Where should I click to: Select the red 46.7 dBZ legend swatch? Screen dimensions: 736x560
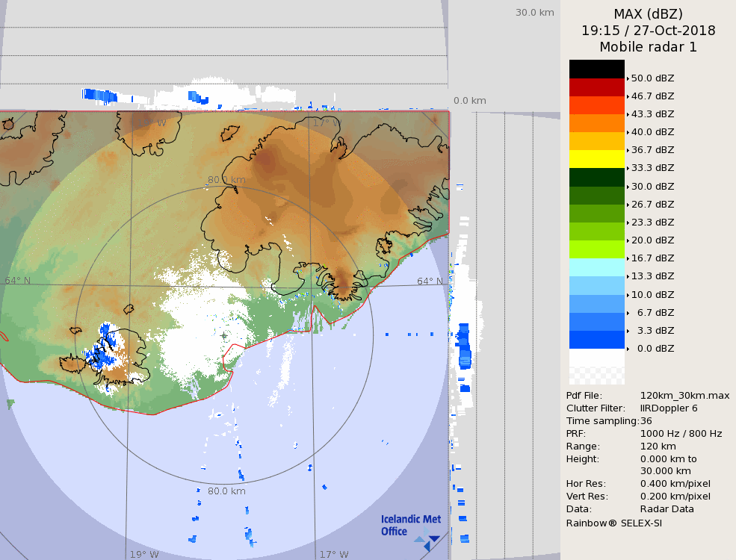[596, 87]
